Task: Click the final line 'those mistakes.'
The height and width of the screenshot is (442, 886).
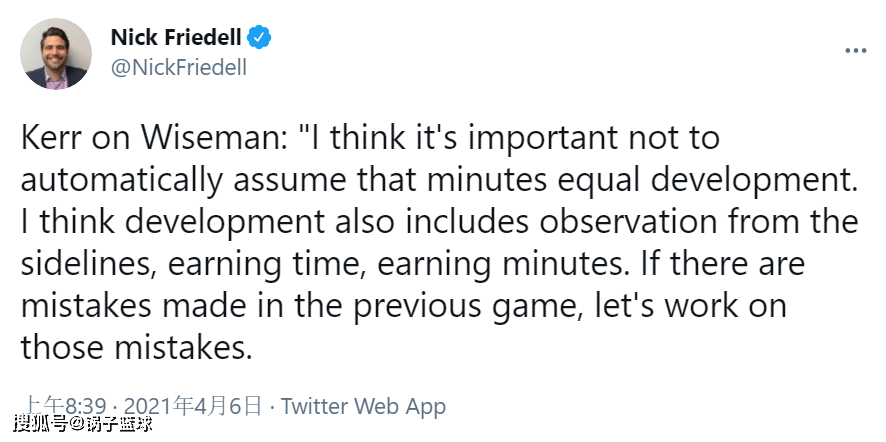Action: 137,347
